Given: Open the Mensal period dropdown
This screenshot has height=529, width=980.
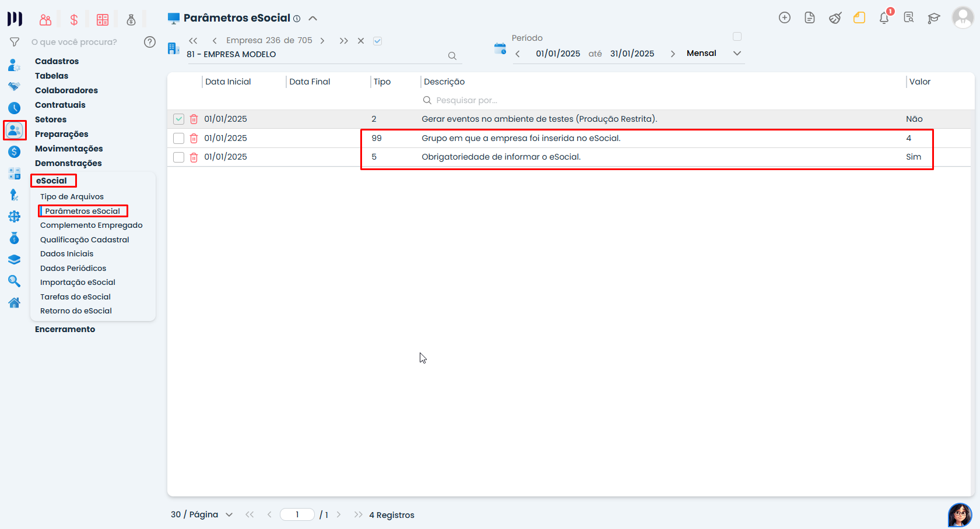Looking at the screenshot, I should pos(737,53).
